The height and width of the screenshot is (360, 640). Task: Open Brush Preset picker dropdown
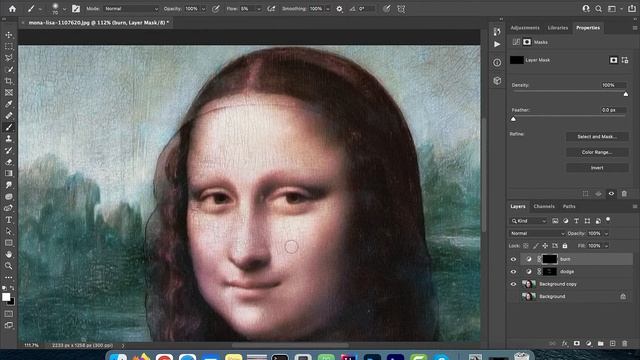click(x=64, y=9)
